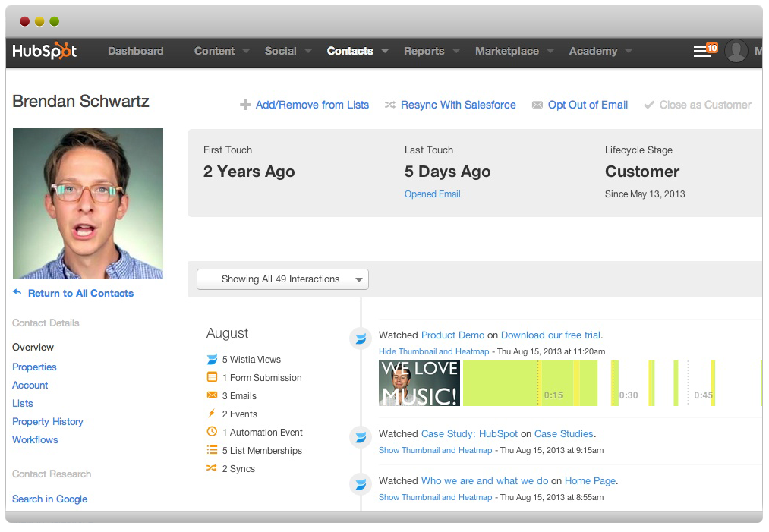The width and height of the screenshot is (769, 532).
Task: Open the Property History sidebar link
Action: [x=48, y=422]
